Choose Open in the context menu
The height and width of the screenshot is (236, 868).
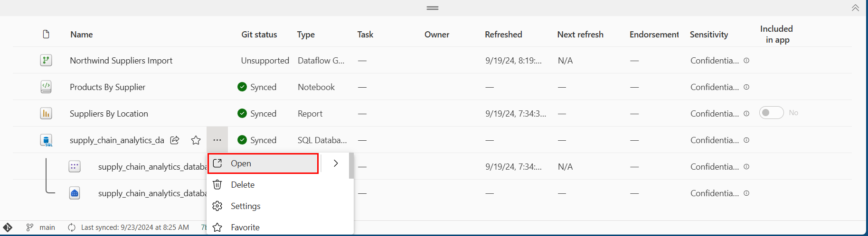pyautogui.click(x=263, y=163)
